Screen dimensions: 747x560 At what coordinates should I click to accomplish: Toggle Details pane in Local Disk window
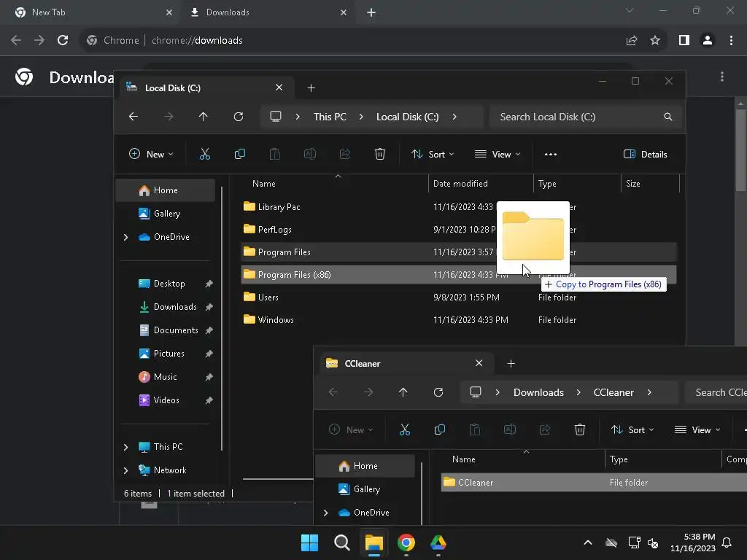pos(645,155)
